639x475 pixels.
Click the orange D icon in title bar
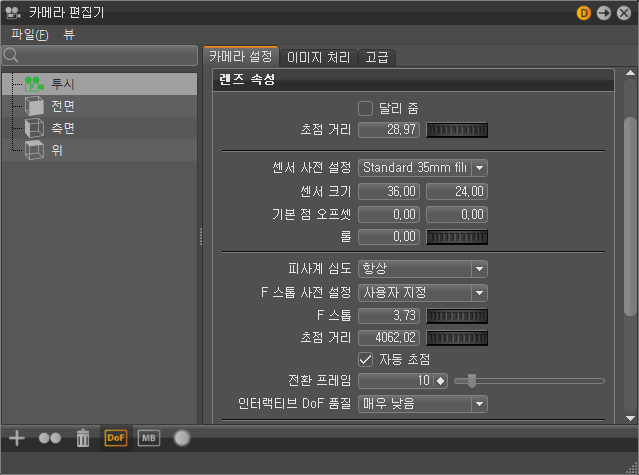[584, 13]
